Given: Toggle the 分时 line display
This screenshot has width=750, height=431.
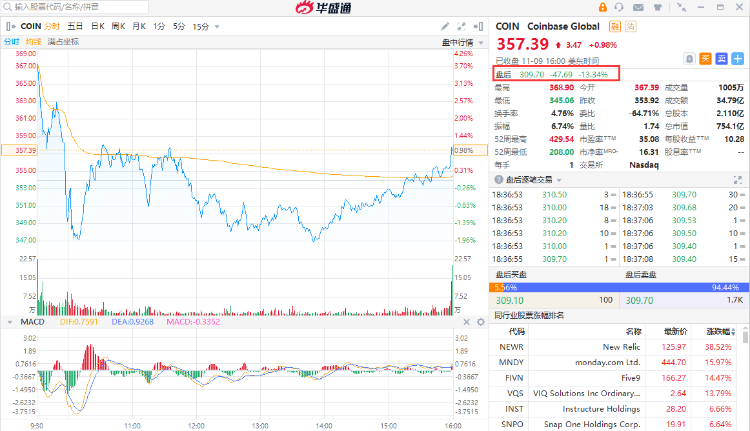Looking at the screenshot, I should (x=11, y=42).
